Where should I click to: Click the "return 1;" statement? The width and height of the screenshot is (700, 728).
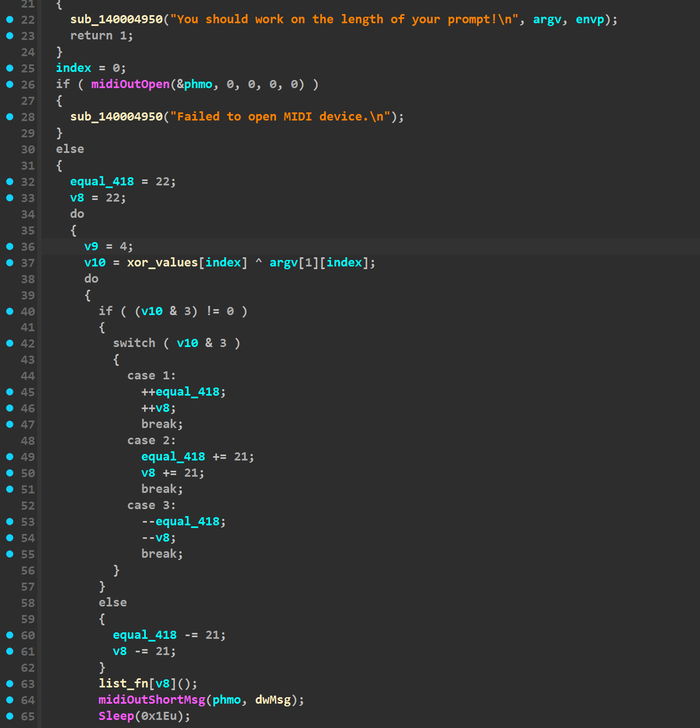point(102,36)
